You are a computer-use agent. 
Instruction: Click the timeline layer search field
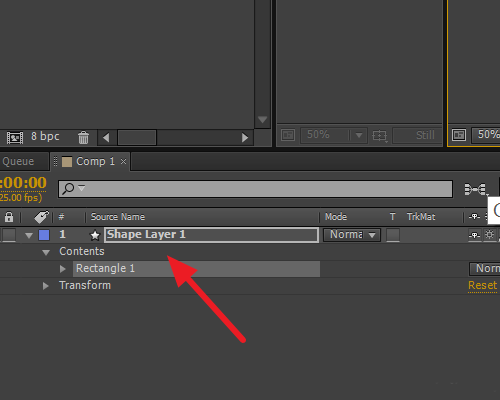pyautogui.click(x=255, y=189)
